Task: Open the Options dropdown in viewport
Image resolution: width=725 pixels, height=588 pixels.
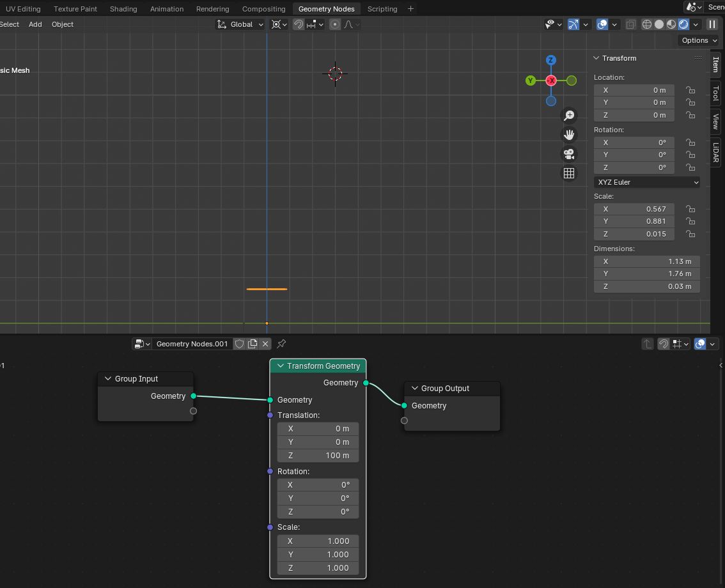Action: point(699,40)
